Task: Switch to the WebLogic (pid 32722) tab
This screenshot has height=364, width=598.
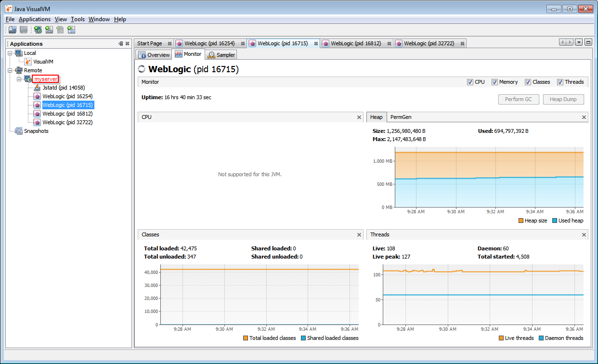Action: [x=429, y=43]
